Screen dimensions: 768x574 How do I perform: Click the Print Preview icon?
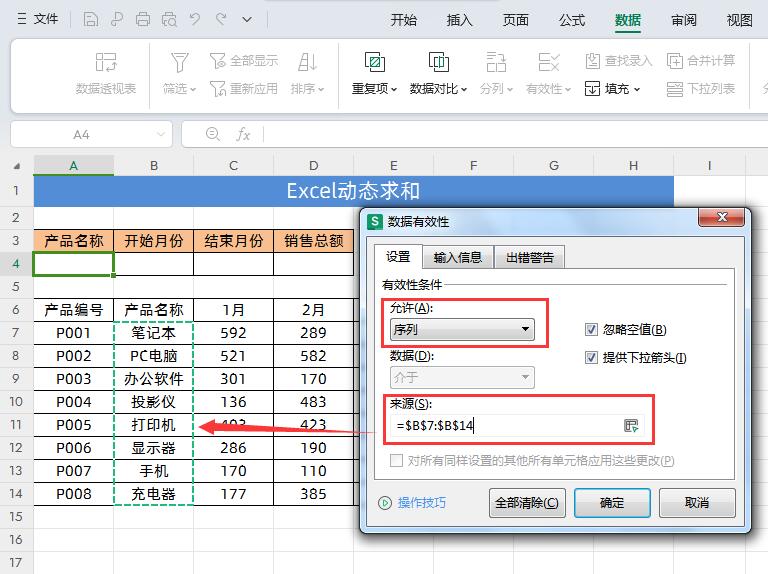[x=169, y=20]
